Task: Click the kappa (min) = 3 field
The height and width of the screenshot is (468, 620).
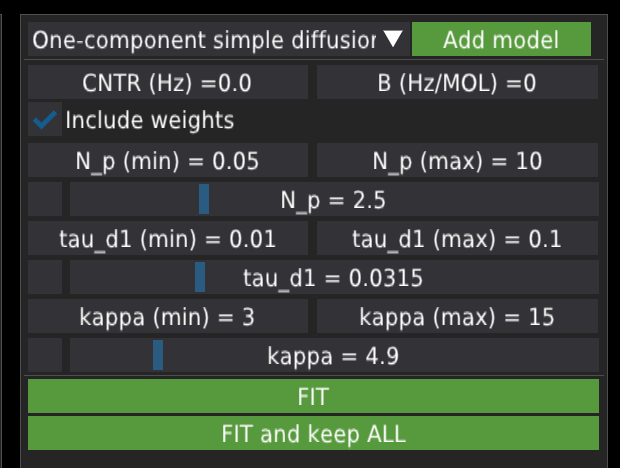Action: pos(167,317)
